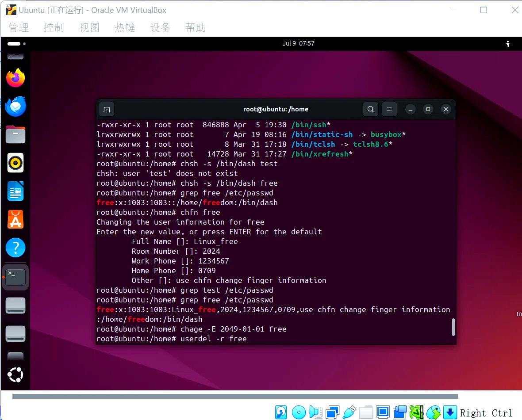This screenshot has height=420, width=522.
Task: Minimize the root@ubuntu terminal window
Action: click(411, 109)
